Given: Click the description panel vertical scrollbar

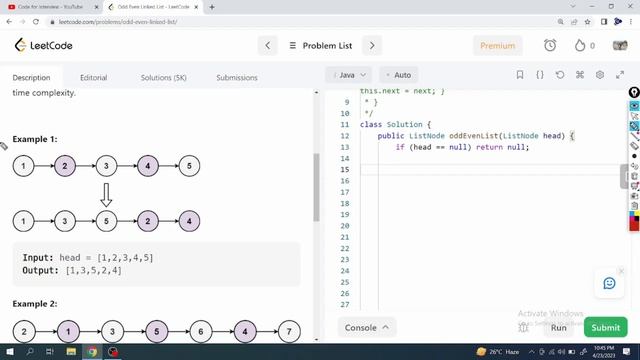Looking at the screenshot, I should tap(316, 187).
